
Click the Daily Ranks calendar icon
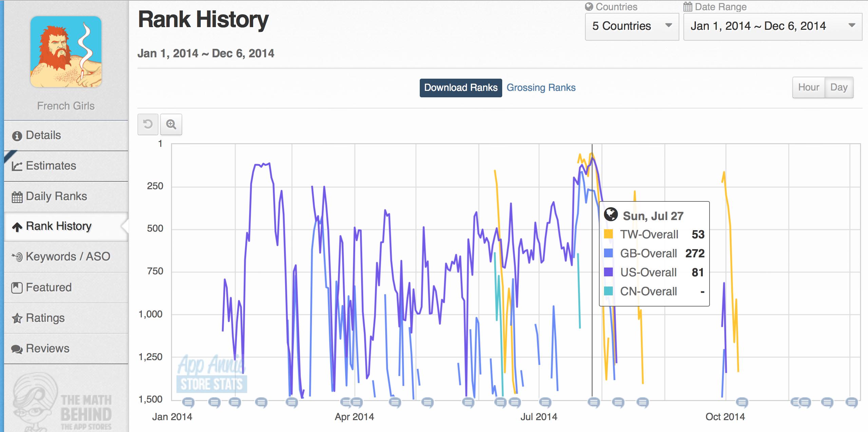(x=17, y=197)
